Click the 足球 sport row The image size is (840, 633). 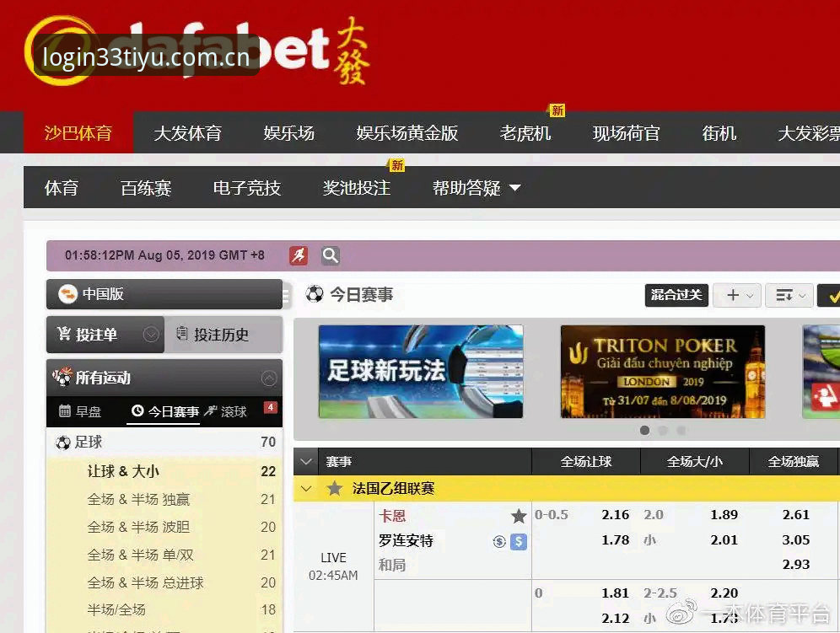[164, 443]
